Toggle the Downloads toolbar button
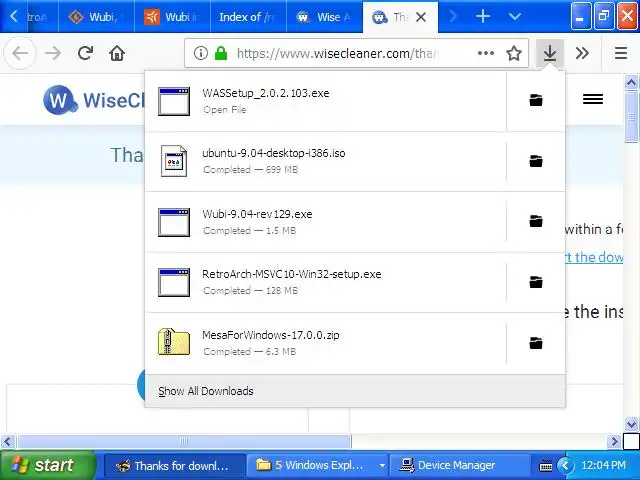 pos(550,53)
